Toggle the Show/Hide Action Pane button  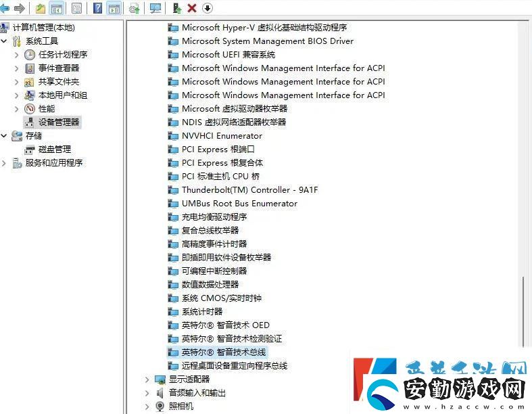(114, 8)
